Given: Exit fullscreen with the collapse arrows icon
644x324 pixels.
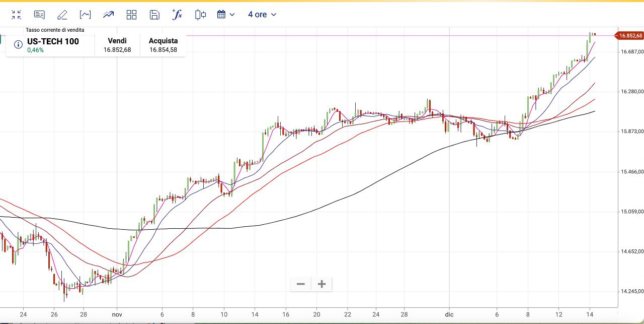Looking at the screenshot, I should tap(16, 15).
